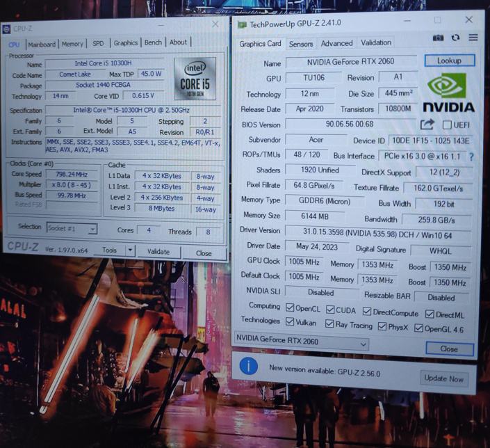The width and height of the screenshot is (490, 448).
Task: Click the BIOS Version field 90.06.56.00.68
Action: click(x=350, y=124)
